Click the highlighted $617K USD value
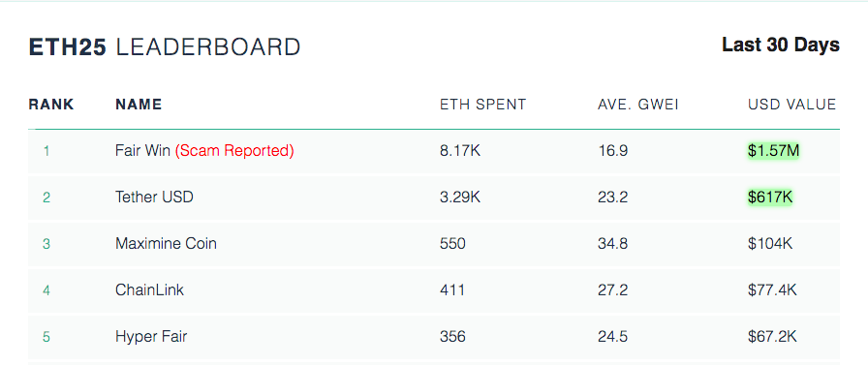 (770, 197)
